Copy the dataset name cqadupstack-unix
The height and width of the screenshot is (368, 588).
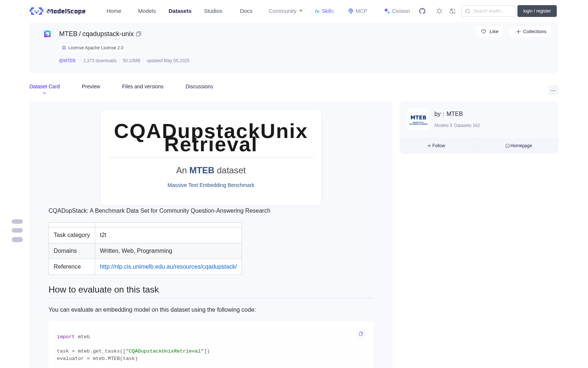[x=139, y=34]
